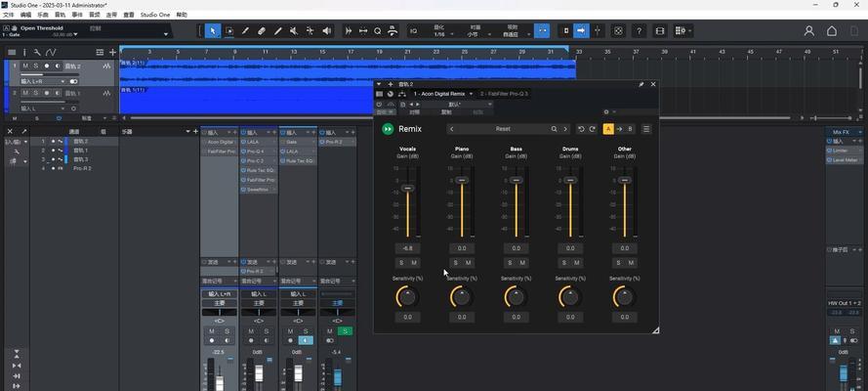Solo the Vocals stem
This screenshot has height=391, width=868.
[401, 263]
